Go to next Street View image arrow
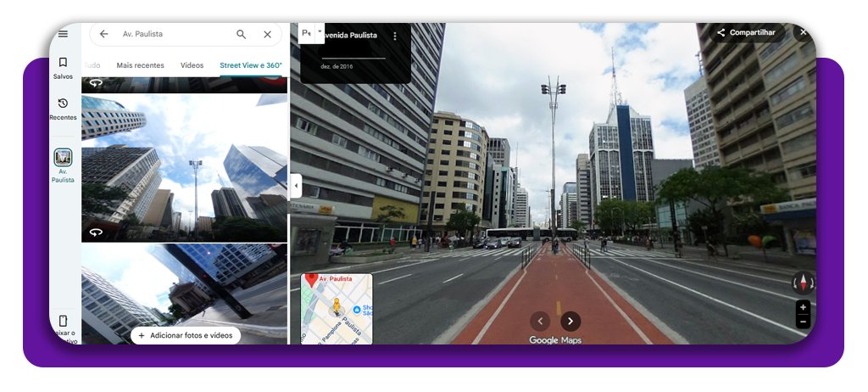868x392 pixels. click(x=570, y=321)
